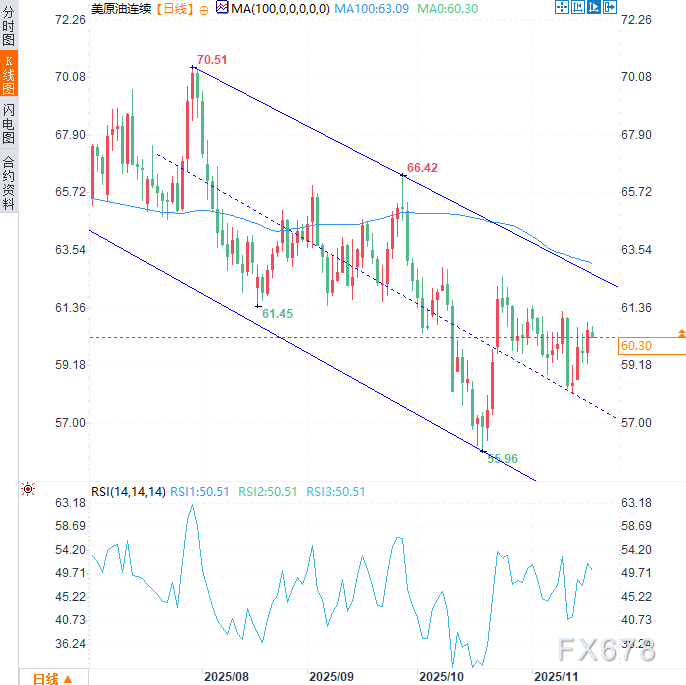Click the 美原油连续 instrument name
The height and width of the screenshot is (685, 686).
click(122, 9)
